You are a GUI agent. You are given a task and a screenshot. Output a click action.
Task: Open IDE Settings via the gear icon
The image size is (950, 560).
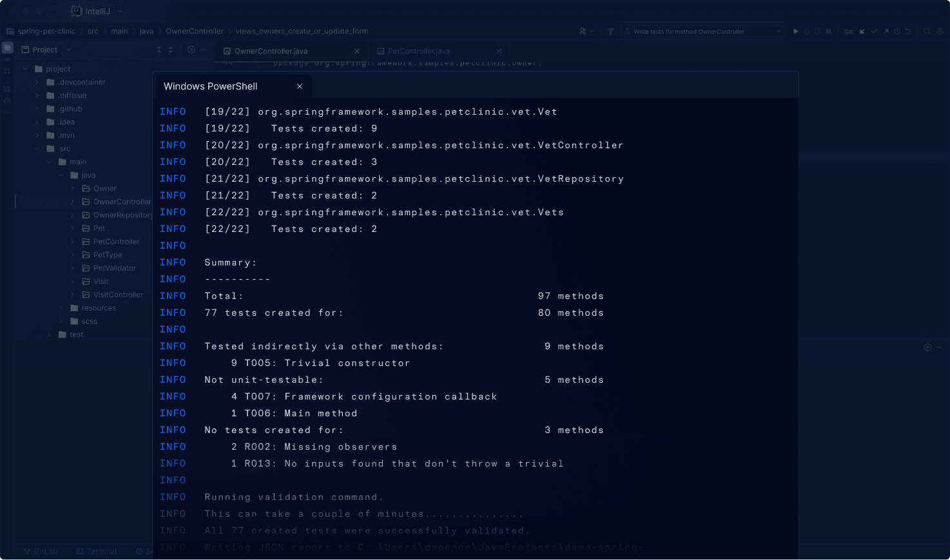(x=940, y=30)
